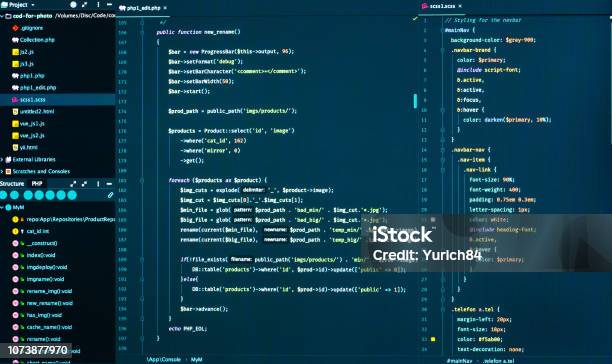This screenshot has width=612, height=364.
Task: Click the green inspection checkmark above php editor
Action: pos(415,18)
